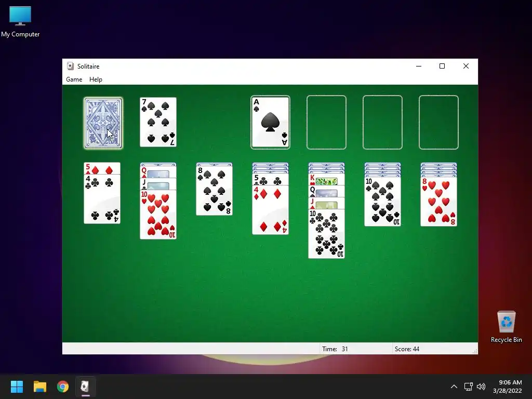532x399 pixels.
Task: Click the third empty foundation slot
Action: click(x=382, y=123)
